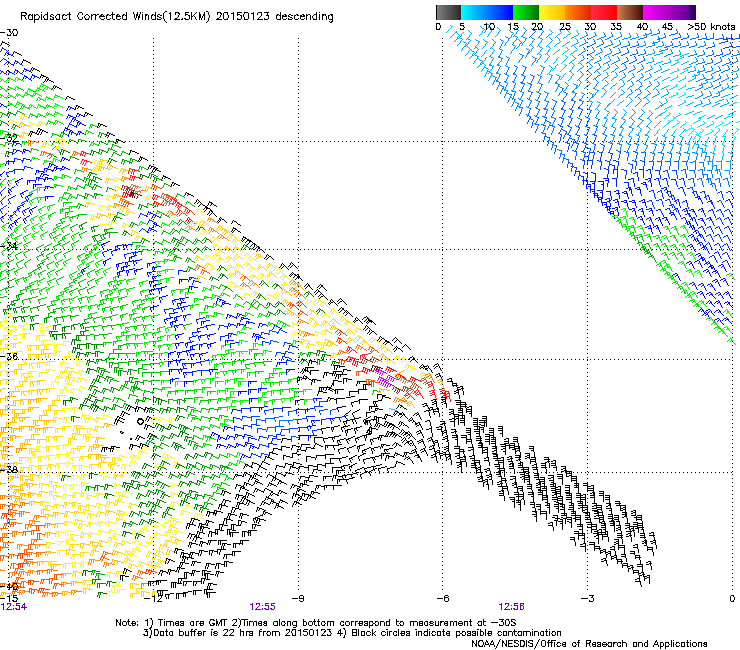
Task: Click the note 'Data buffer is 22 hrs' line
Action: coord(352,633)
